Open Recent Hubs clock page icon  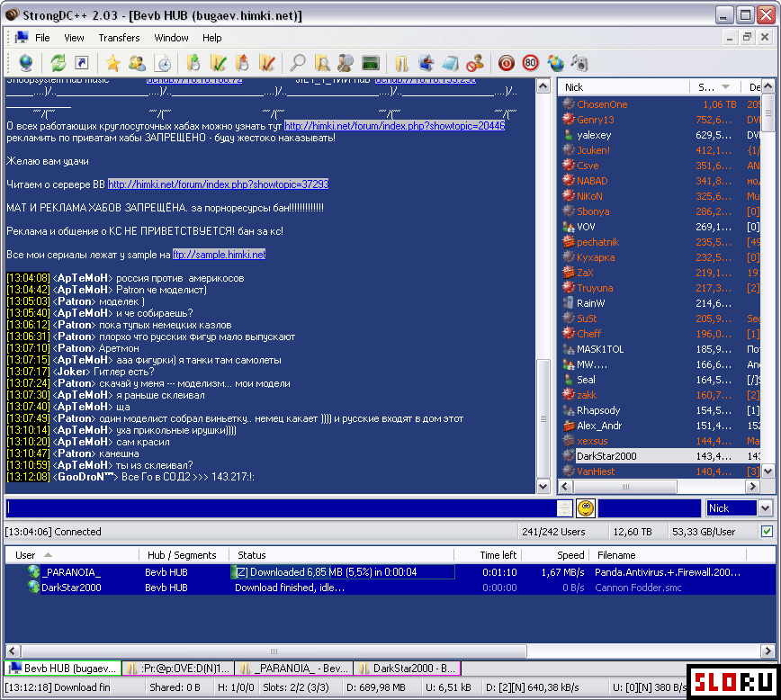[163, 63]
